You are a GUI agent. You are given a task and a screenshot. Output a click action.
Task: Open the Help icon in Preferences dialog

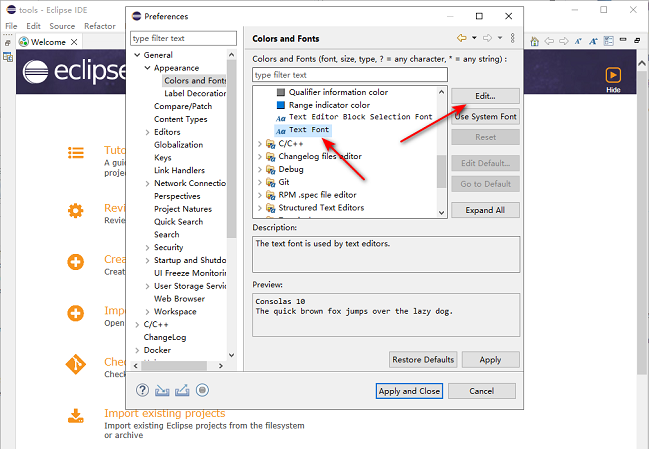(142, 390)
